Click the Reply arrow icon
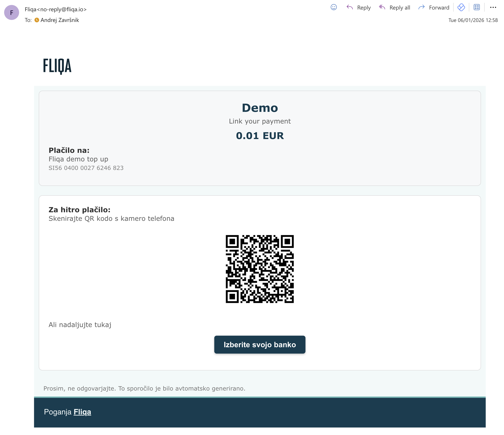 (350, 7)
